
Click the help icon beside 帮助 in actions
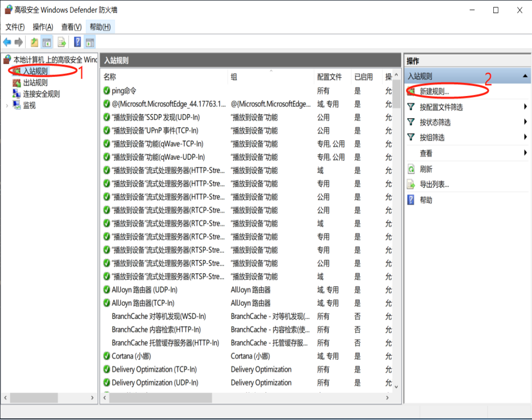point(411,200)
